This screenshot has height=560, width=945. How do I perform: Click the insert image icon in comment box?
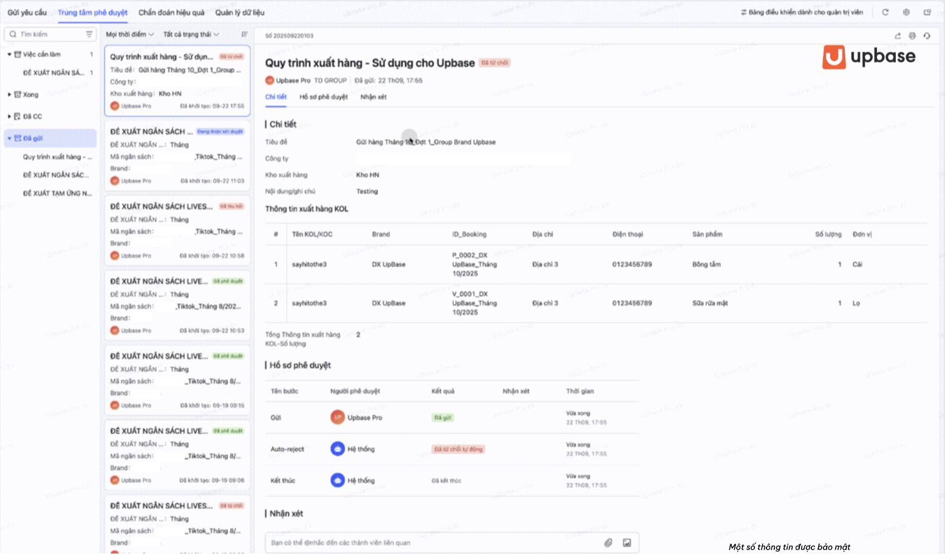(627, 543)
